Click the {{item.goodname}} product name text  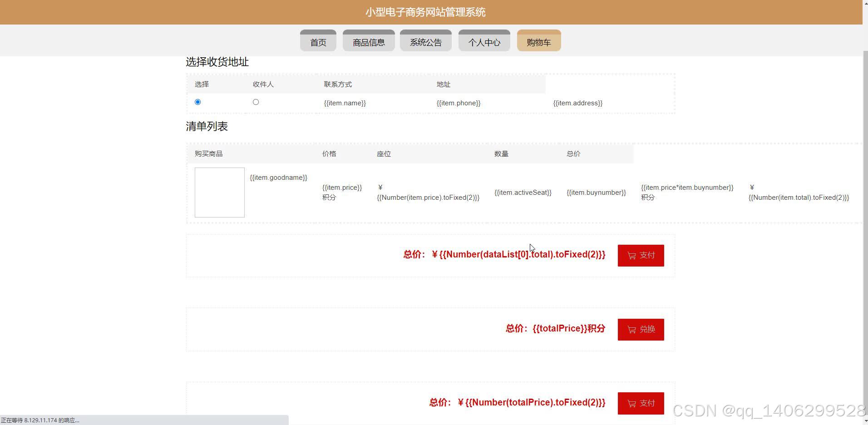click(278, 177)
